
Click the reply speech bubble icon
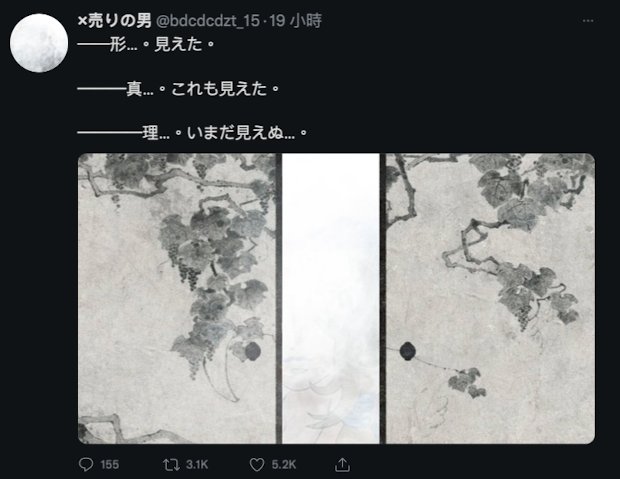[x=86, y=464]
